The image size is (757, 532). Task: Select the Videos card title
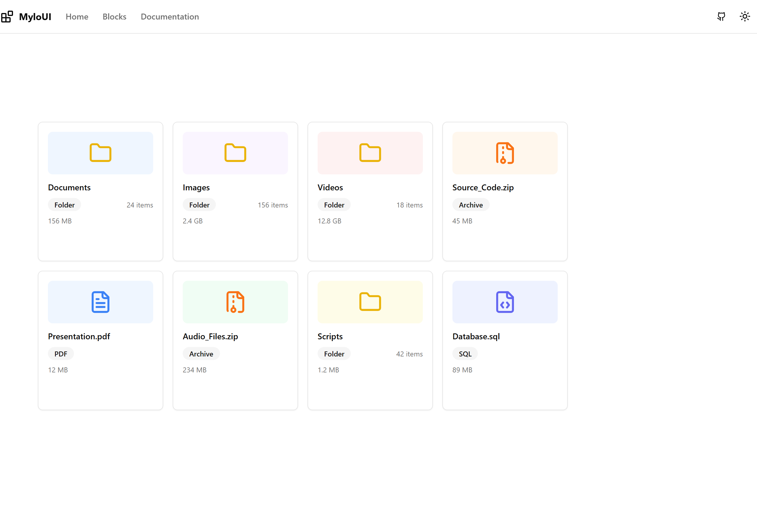tap(330, 187)
